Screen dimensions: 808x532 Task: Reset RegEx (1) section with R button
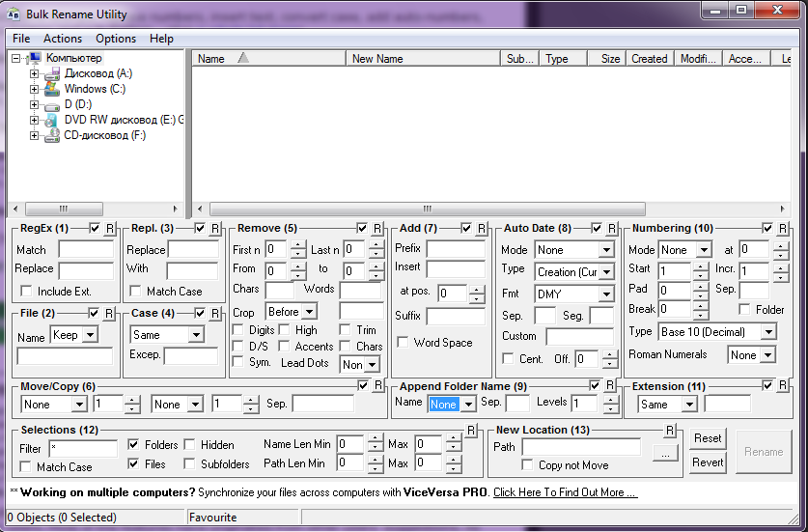coord(110,229)
